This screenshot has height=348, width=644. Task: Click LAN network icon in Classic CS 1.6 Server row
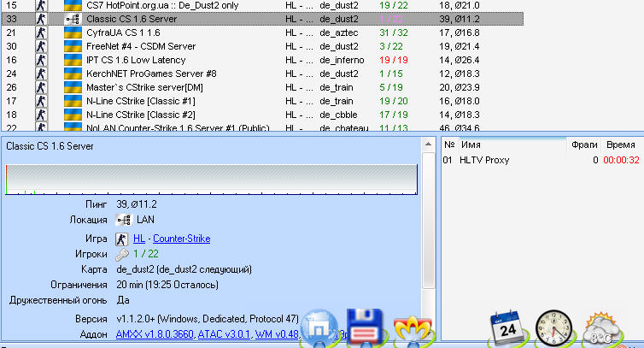[x=73, y=19]
